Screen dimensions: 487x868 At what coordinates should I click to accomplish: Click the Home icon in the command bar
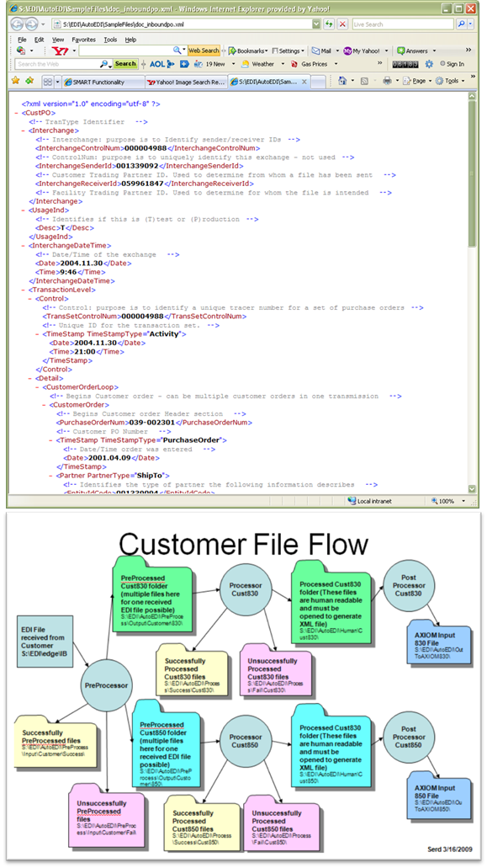tap(342, 81)
